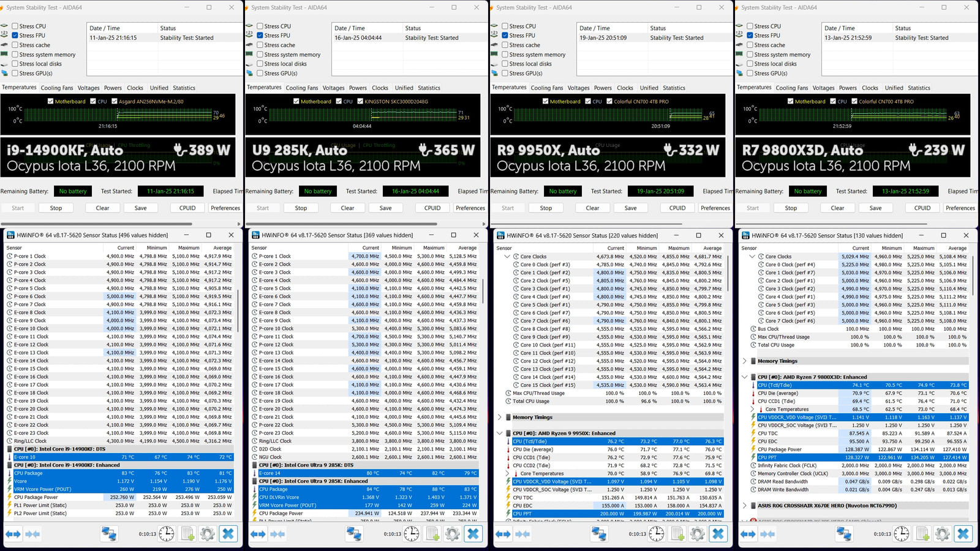The image size is (980, 551).
Task: Expand ASUS ROG CROSSHAIR X670E HERO sensor group
Action: [744, 506]
